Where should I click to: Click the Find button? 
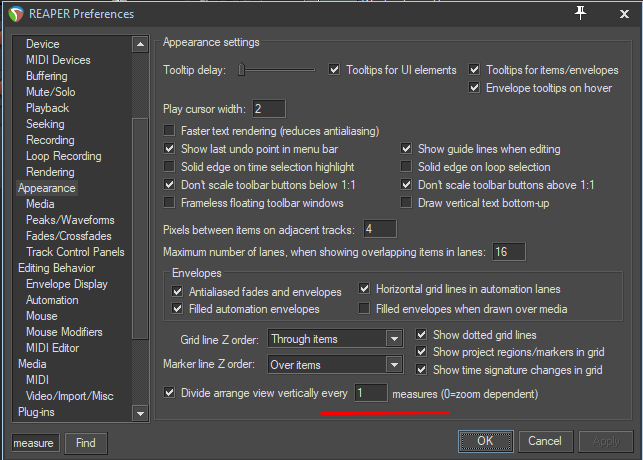tap(86, 443)
